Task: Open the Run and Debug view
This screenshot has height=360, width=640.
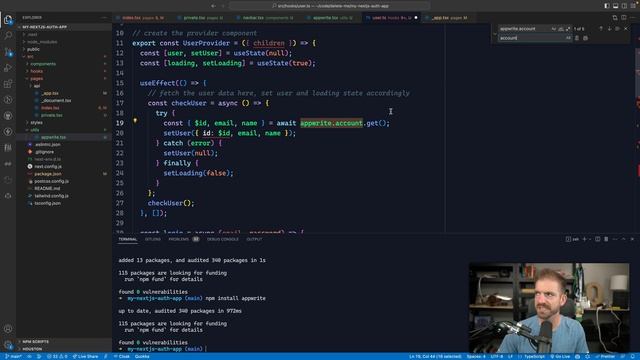Action: [x=8, y=68]
